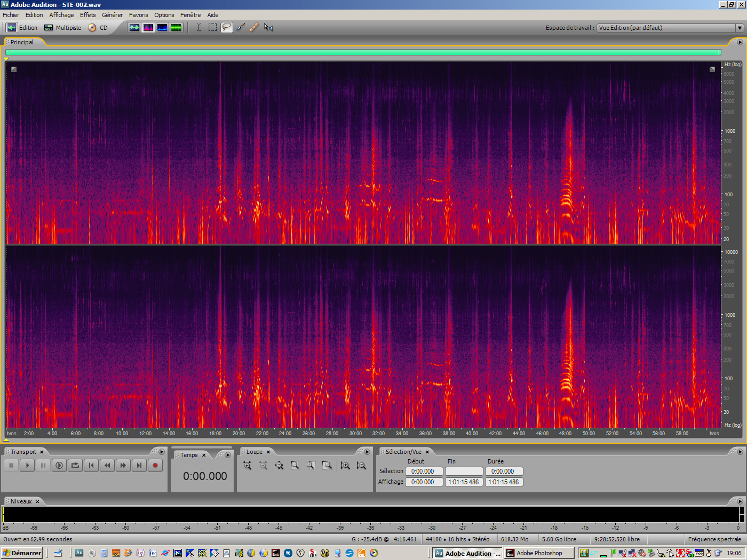The image size is (747, 560).
Task: Zoom to selection in the Loupe panel
Action: click(295, 465)
